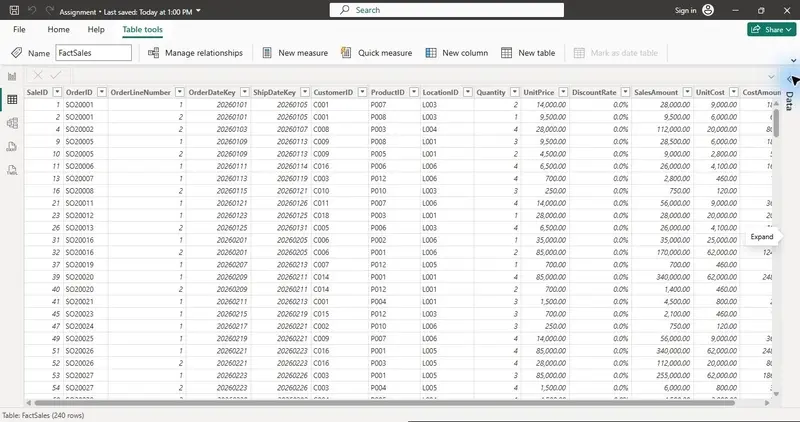Click the Sign in link
Screen dimensions: 800x422
[685, 10]
